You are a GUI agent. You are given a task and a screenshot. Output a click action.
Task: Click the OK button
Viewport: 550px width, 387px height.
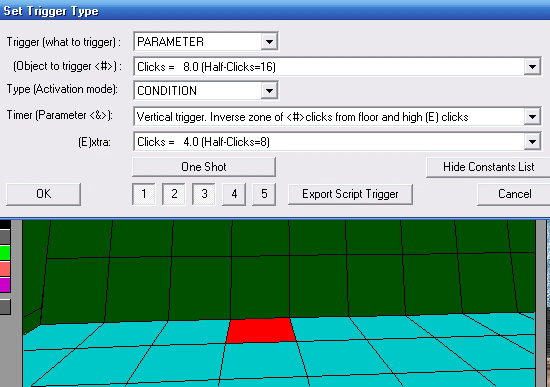(x=43, y=194)
